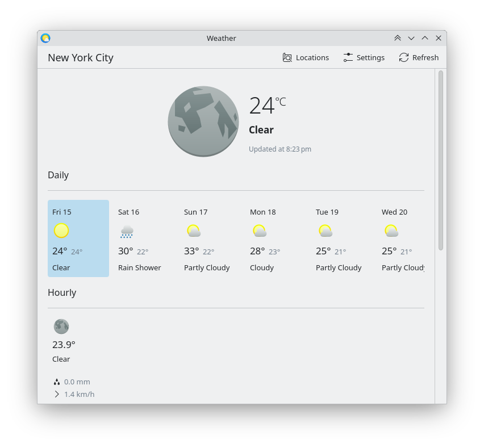Toggle keep-window-above in the titlebar
This screenshot has height=448, width=484.
click(398, 38)
